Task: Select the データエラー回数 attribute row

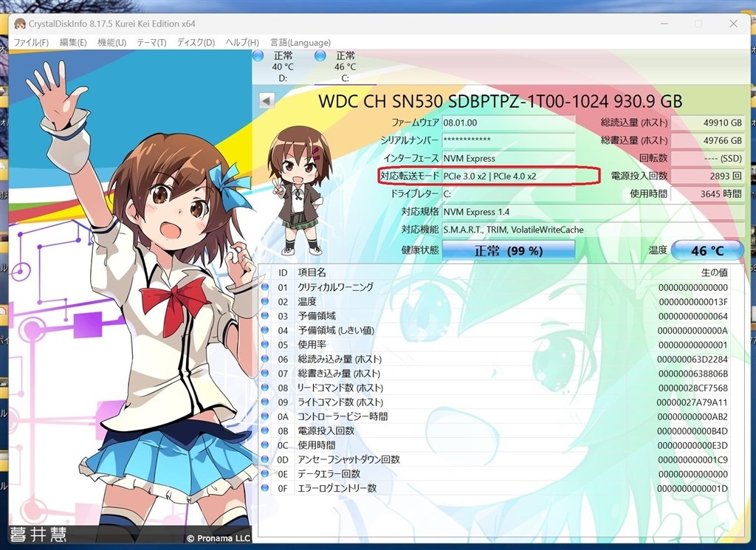Action: pyautogui.click(x=495, y=474)
